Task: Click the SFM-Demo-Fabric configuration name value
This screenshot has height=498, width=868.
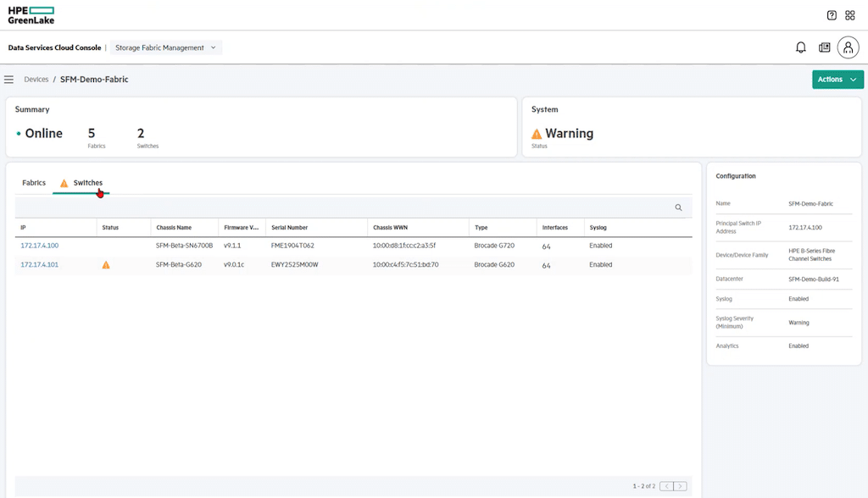Action: click(x=810, y=204)
